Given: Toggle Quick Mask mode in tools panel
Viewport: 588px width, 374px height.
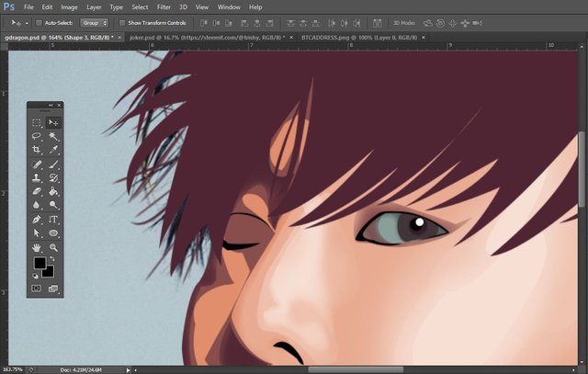Looking at the screenshot, I should click(37, 289).
